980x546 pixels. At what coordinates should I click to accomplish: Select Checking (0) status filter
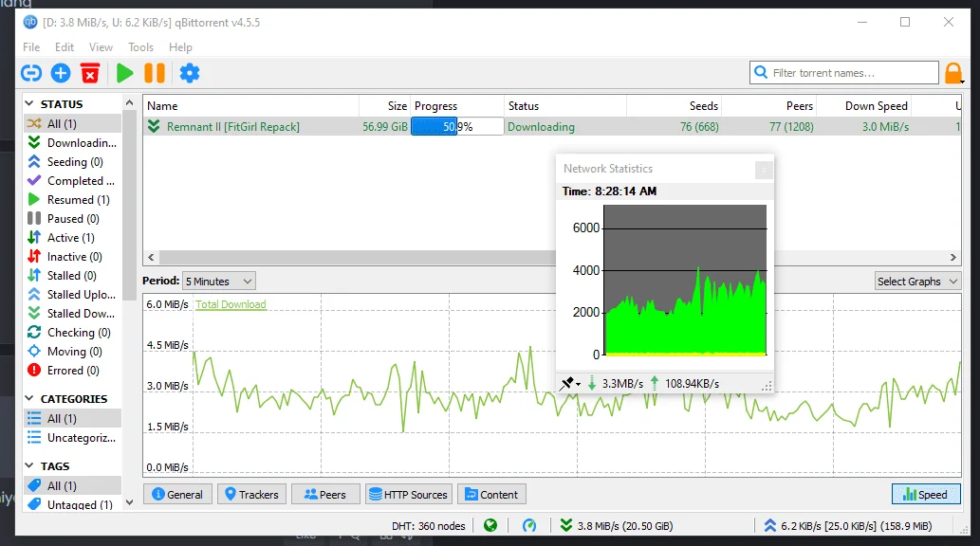point(72,333)
